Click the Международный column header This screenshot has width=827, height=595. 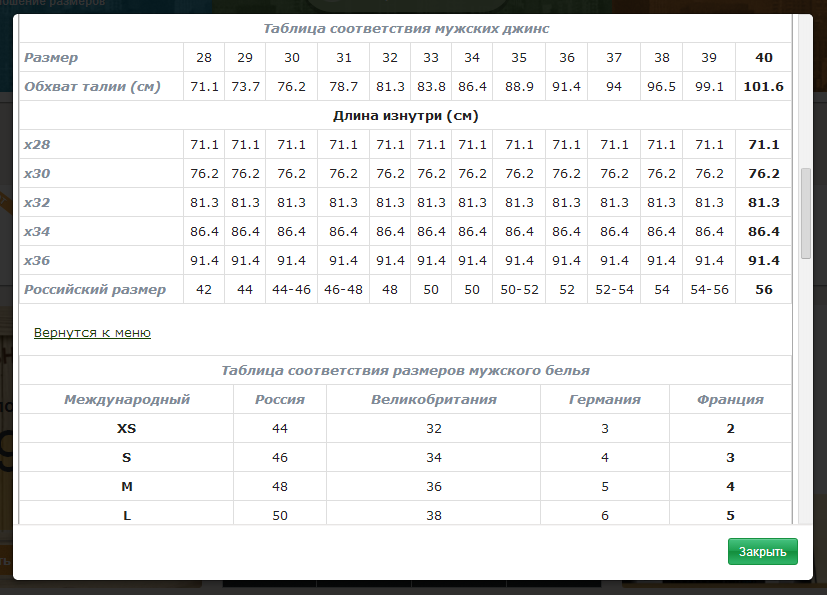(127, 400)
